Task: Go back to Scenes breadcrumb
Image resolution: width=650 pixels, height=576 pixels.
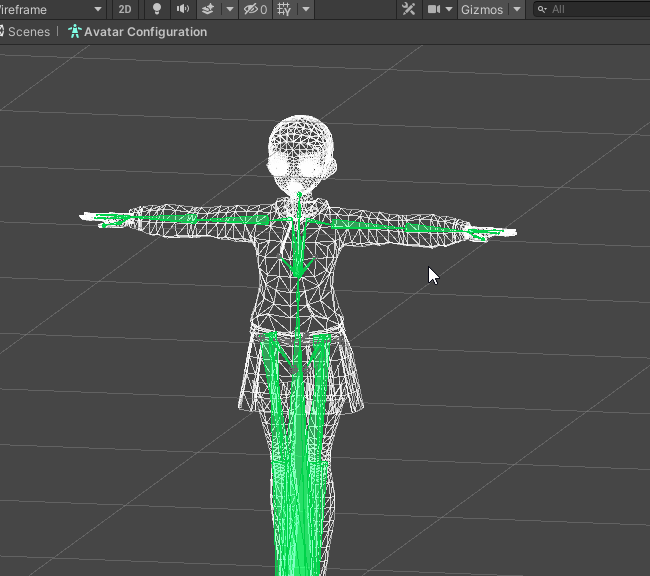Action: [x=28, y=32]
